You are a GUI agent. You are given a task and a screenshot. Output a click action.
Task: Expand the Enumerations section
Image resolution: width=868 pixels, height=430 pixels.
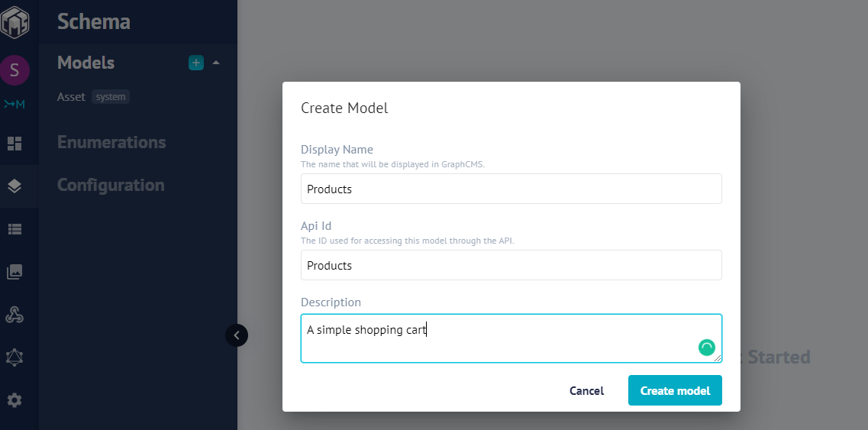[111, 142]
